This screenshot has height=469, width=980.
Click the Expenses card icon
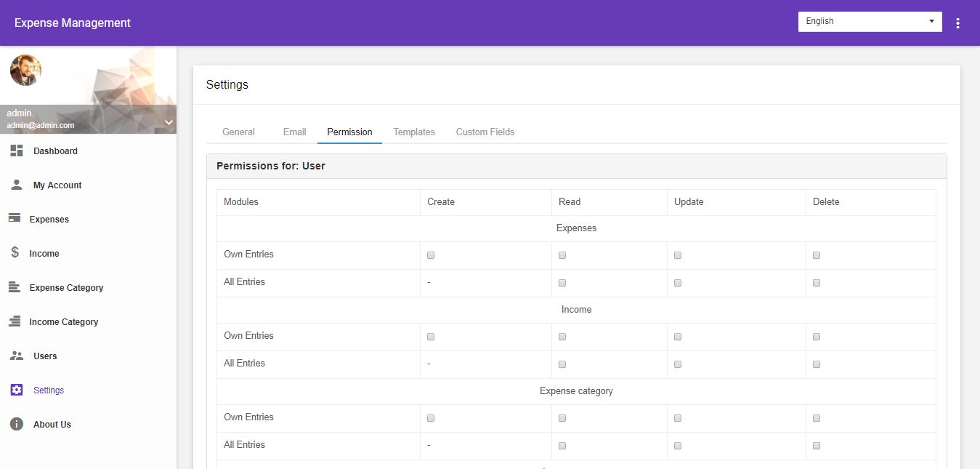[x=14, y=218]
